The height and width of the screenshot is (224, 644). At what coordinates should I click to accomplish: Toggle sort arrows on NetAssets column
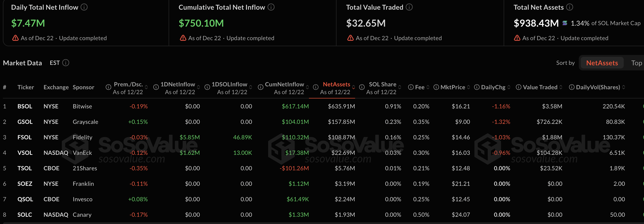tap(353, 87)
